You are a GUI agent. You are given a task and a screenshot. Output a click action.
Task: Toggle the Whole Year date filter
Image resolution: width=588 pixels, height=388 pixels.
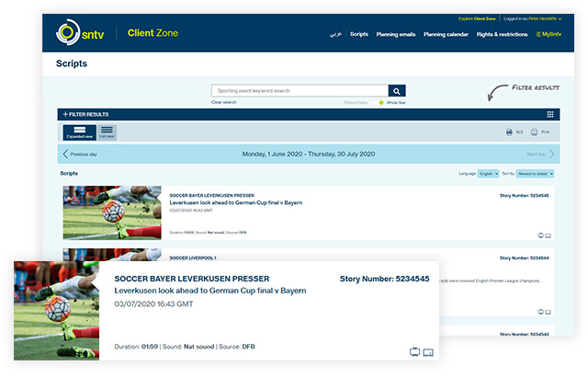pyautogui.click(x=382, y=102)
